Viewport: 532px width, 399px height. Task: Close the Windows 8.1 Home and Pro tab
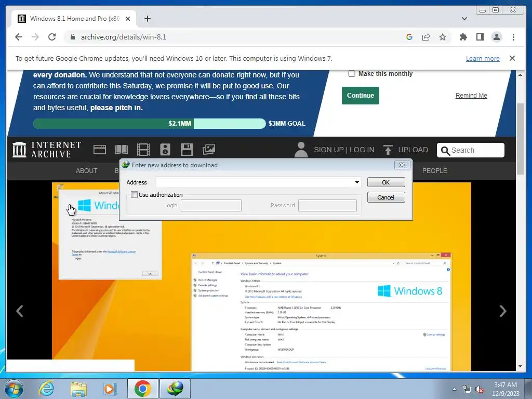[x=128, y=19]
